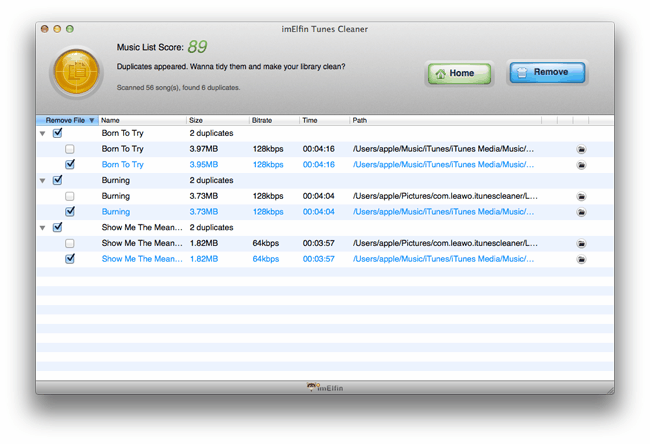Go back with the Home button

coord(459,73)
